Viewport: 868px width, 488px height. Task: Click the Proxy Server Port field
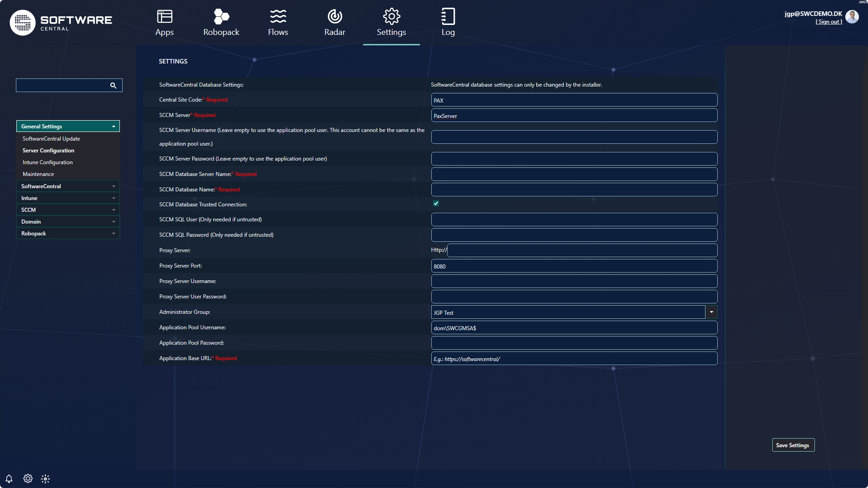tap(574, 266)
